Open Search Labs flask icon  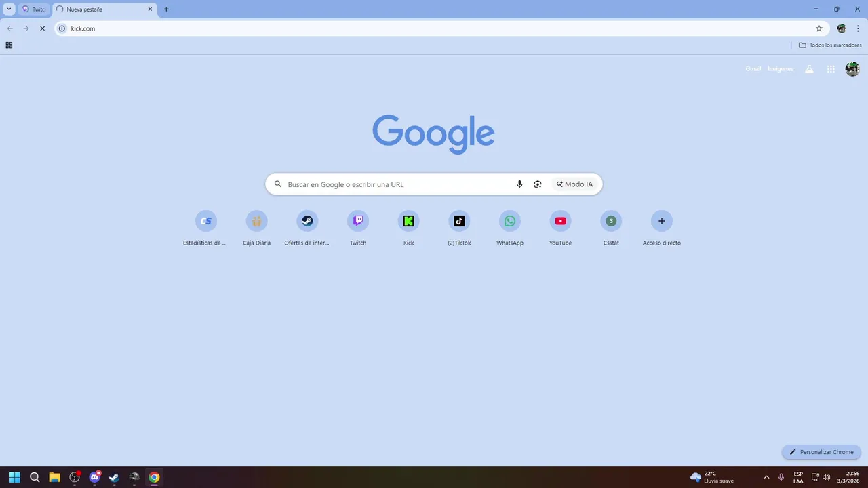pyautogui.click(x=809, y=69)
